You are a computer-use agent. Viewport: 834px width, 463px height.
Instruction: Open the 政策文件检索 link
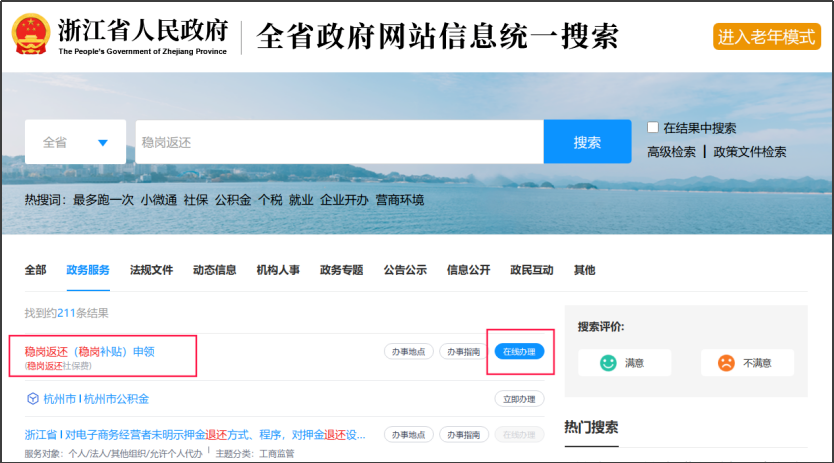[749, 152]
